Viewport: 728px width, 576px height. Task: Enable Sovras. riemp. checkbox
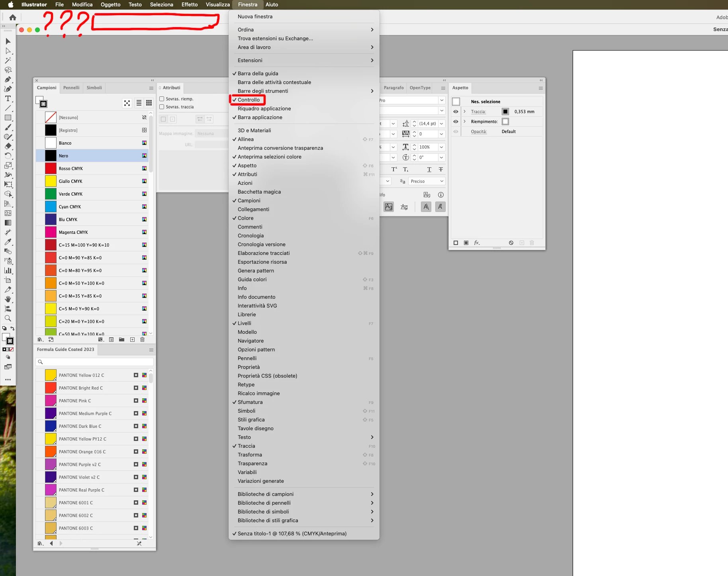(x=162, y=99)
